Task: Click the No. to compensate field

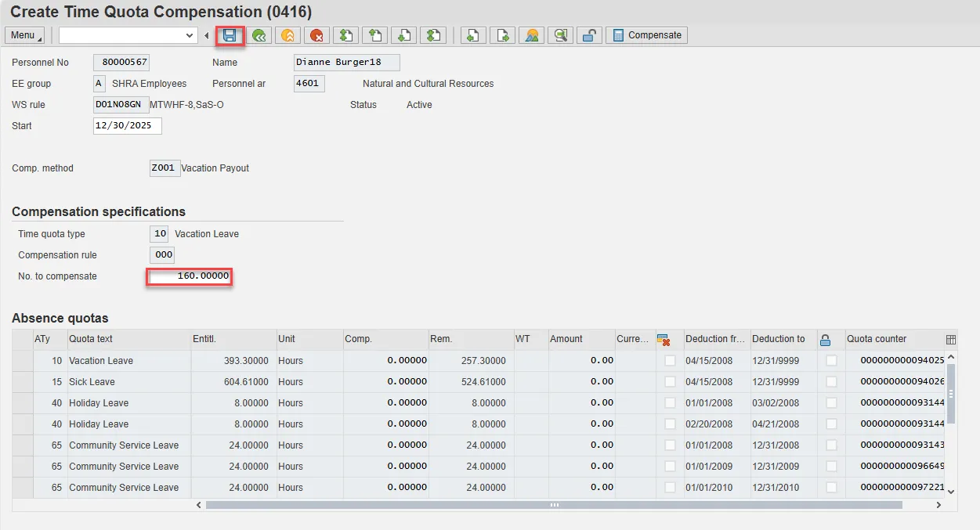Action: coord(190,276)
